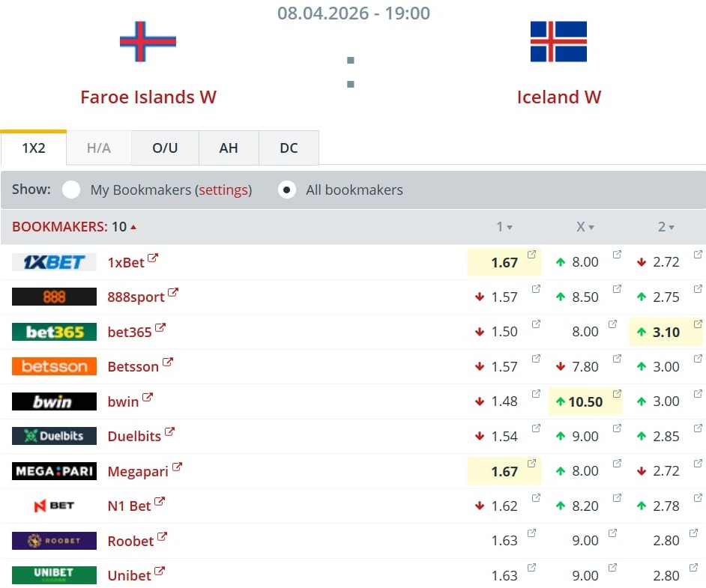Select the My Bookmakers radio button
Screen dimensions: 706x588
(71, 190)
